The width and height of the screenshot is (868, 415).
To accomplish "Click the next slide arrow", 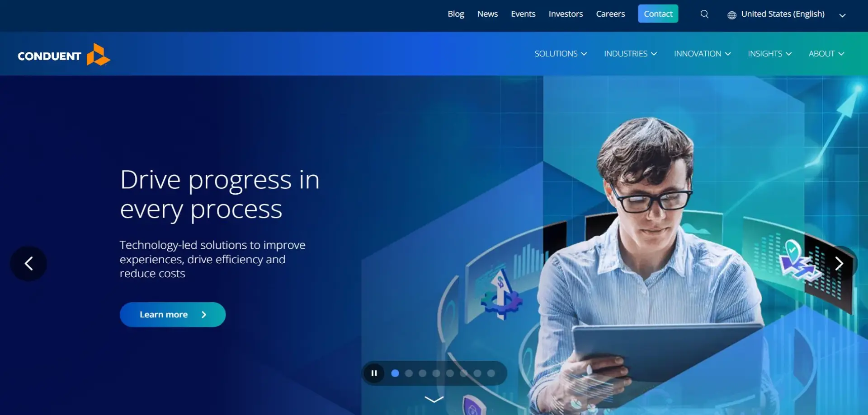I will click(x=840, y=263).
